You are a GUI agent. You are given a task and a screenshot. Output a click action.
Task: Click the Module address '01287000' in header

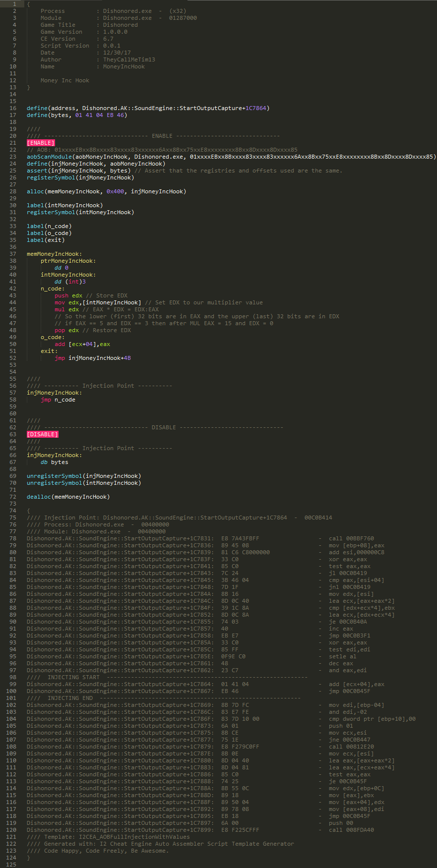[183, 18]
